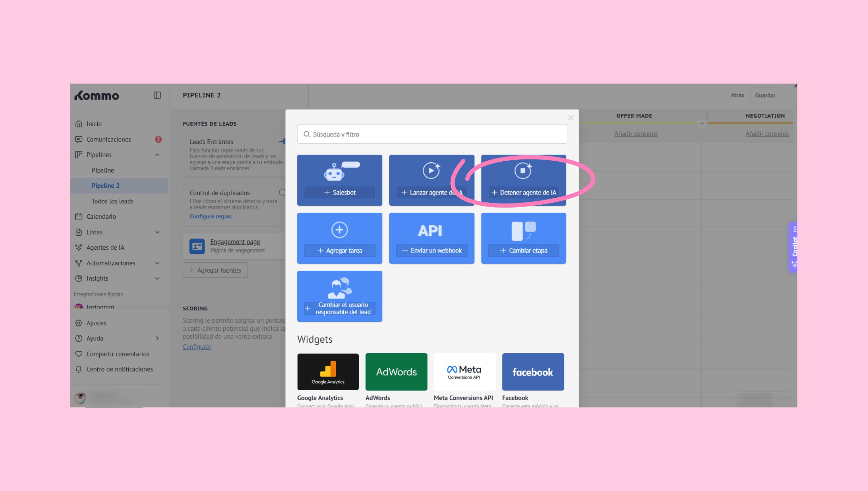Open the Configure reglas link
The image size is (868, 491).
(x=210, y=216)
